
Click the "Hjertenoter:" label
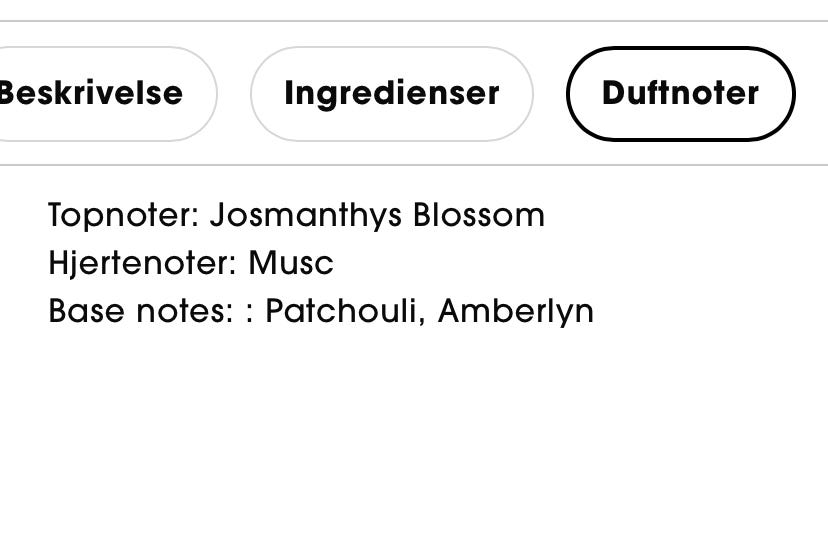tap(143, 264)
